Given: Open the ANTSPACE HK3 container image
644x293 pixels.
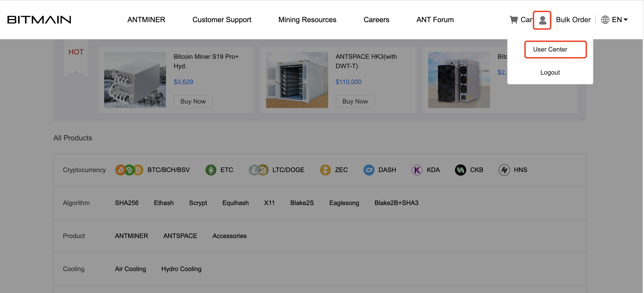Looking at the screenshot, I should tap(297, 80).
